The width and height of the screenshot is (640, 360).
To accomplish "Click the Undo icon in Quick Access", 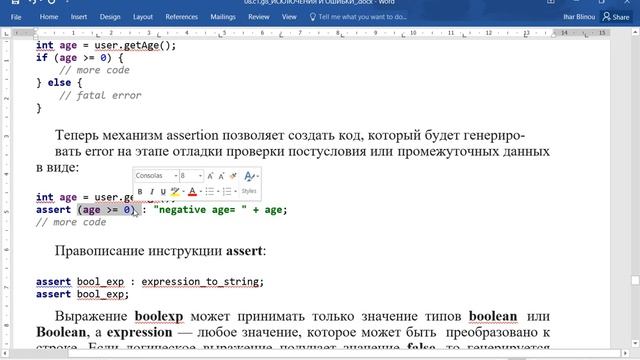I will pos(33,2).
